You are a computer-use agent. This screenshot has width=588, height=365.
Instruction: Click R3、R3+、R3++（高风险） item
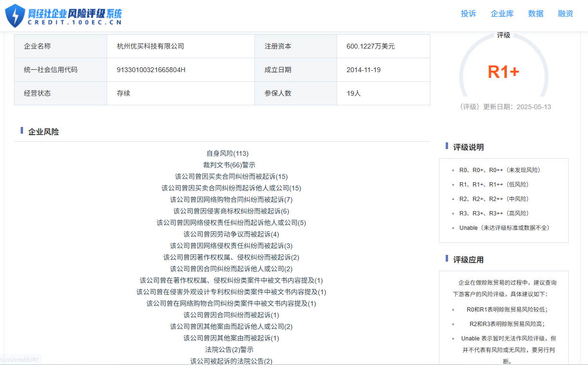(x=494, y=213)
